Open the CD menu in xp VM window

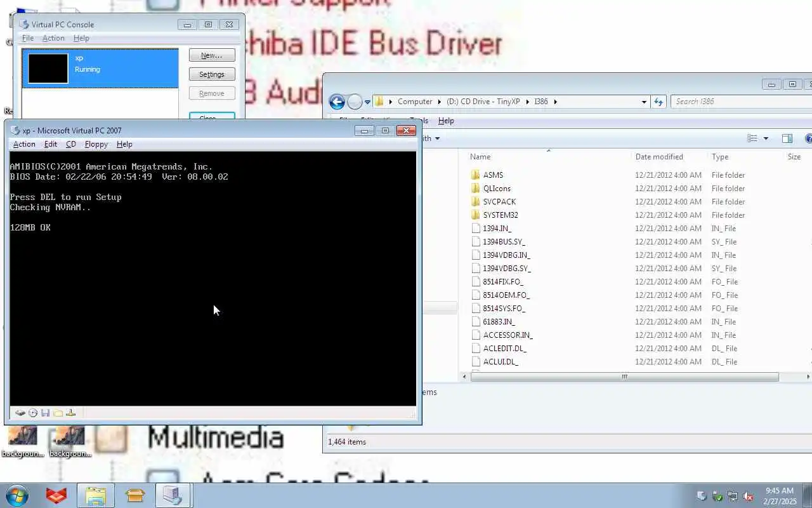(71, 144)
